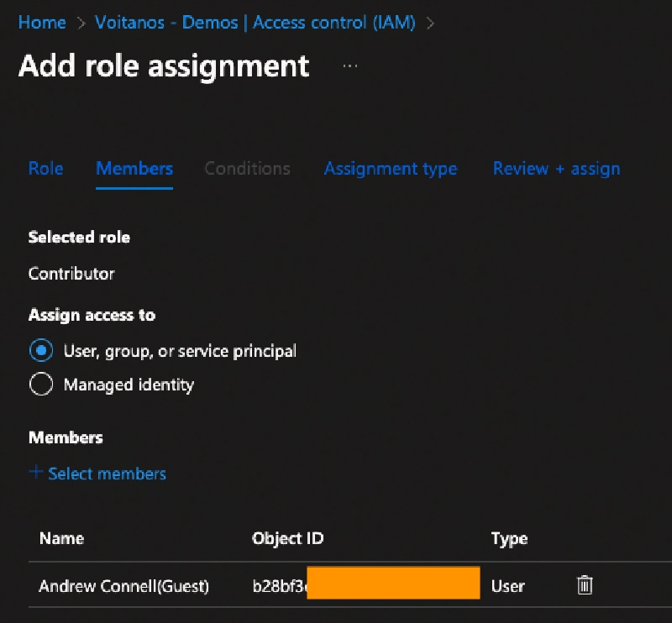
Task: Select the Members tab
Action: pos(134,169)
